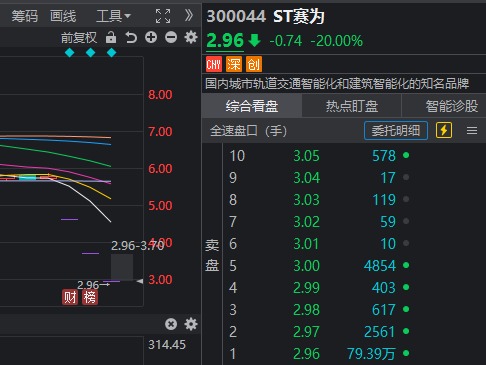Click the 委托明细 button
The width and height of the screenshot is (486, 365).
point(396,130)
